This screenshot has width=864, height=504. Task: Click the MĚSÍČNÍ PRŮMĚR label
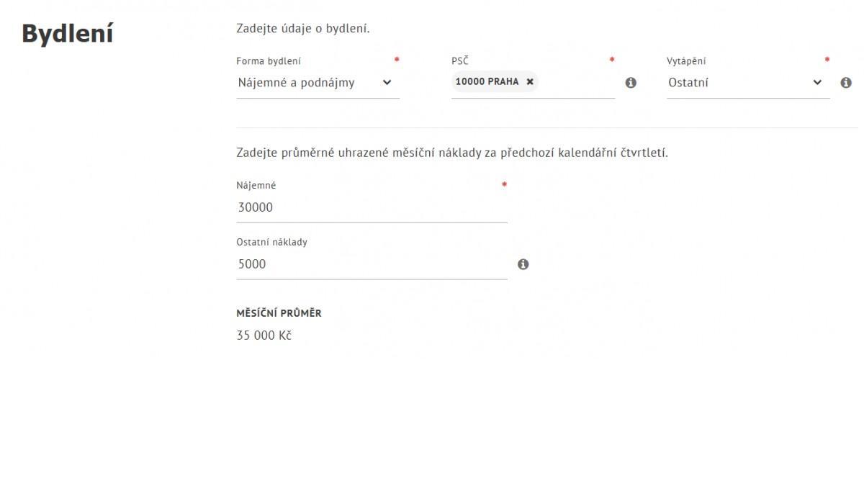279,313
